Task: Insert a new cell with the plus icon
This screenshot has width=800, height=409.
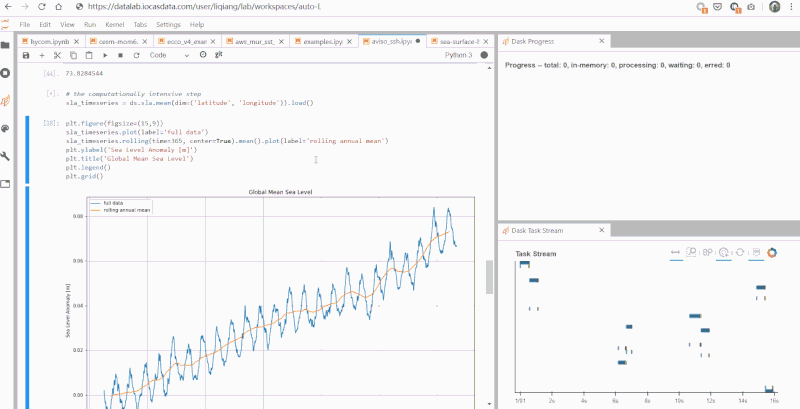Action: (x=42, y=55)
